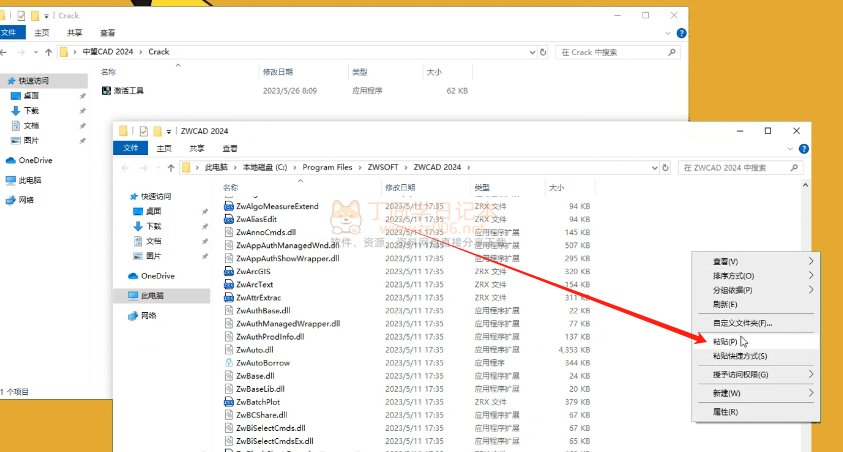Open Share (共享) tab in Crack window
Image resolution: width=843 pixels, height=452 pixels.
[75, 33]
